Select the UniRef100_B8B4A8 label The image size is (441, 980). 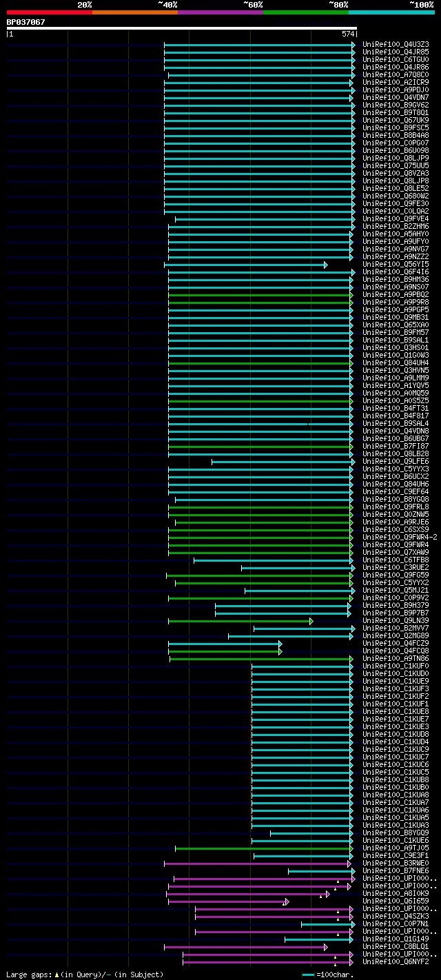396,135
